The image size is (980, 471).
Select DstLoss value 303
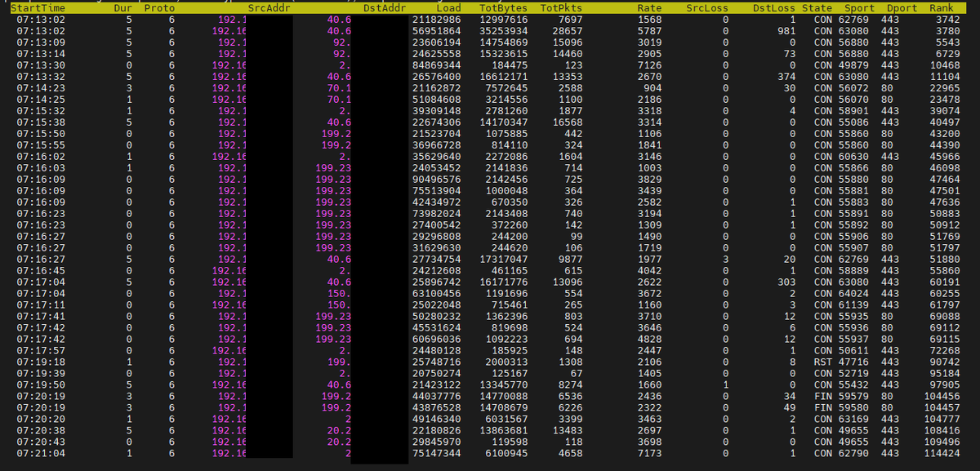pyautogui.click(x=786, y=281)
